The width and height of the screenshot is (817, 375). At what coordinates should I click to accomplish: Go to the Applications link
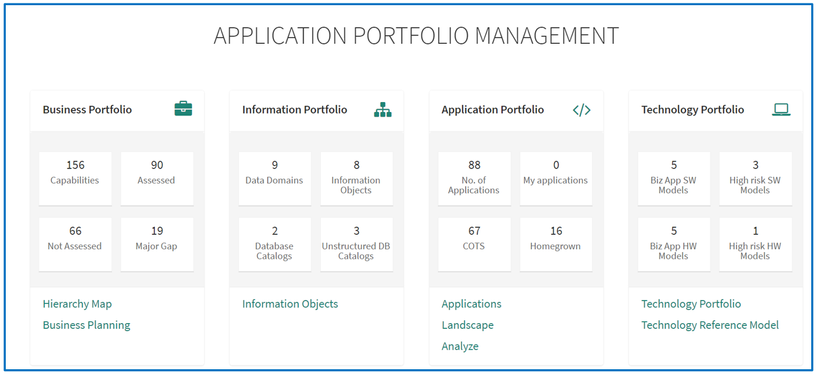(471, 304)
